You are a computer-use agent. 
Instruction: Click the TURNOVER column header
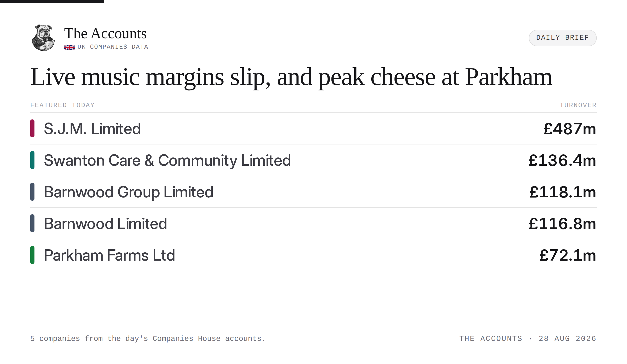578,105
